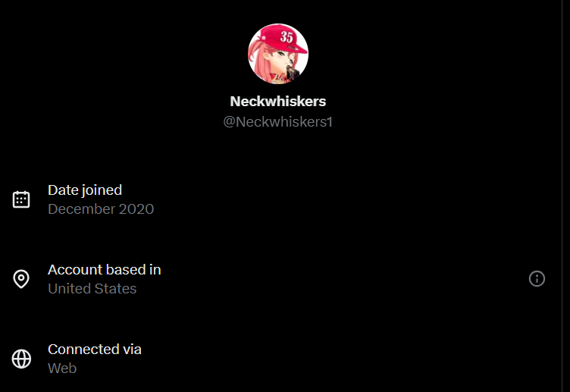This screenshot has height=392, width=570.
Task: Select the United States text
Action: 92,289
